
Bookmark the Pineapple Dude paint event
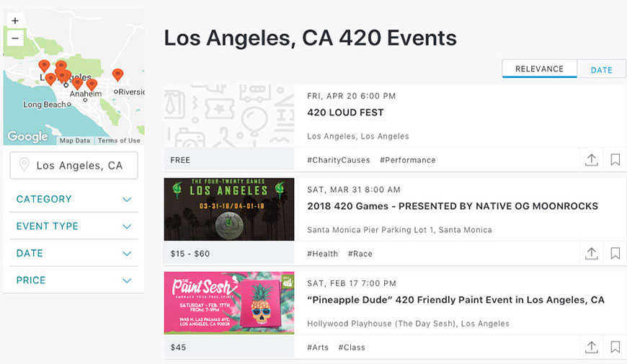pos(615,347)
